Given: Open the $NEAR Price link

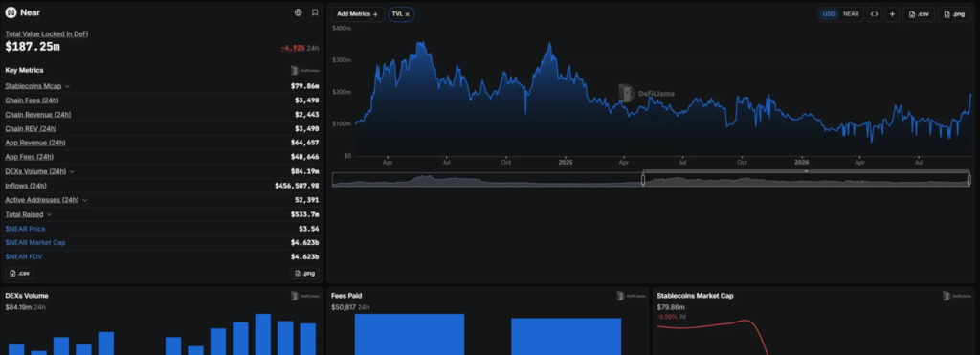Looking at the screenshot, I should coord(25,229).
